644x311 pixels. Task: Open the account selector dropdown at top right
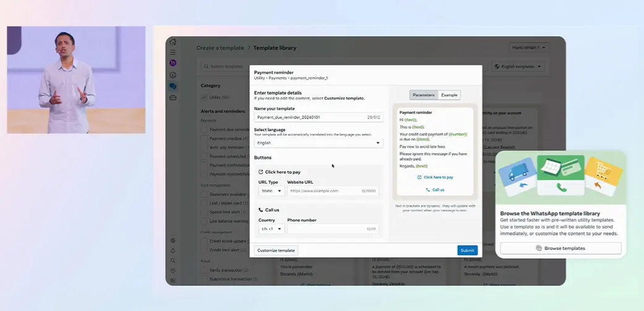[528, 48]
